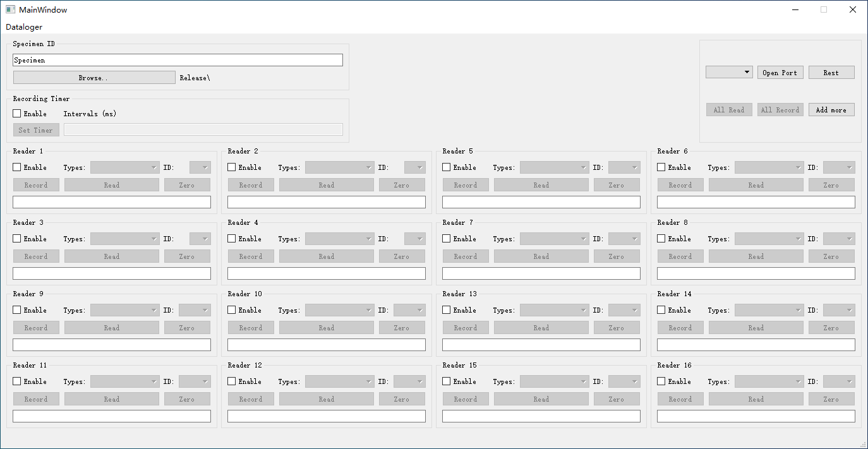Open the Reader 12 Types dropdown
The height and width of the screenshot is (449, 868).
pos(340,381)
